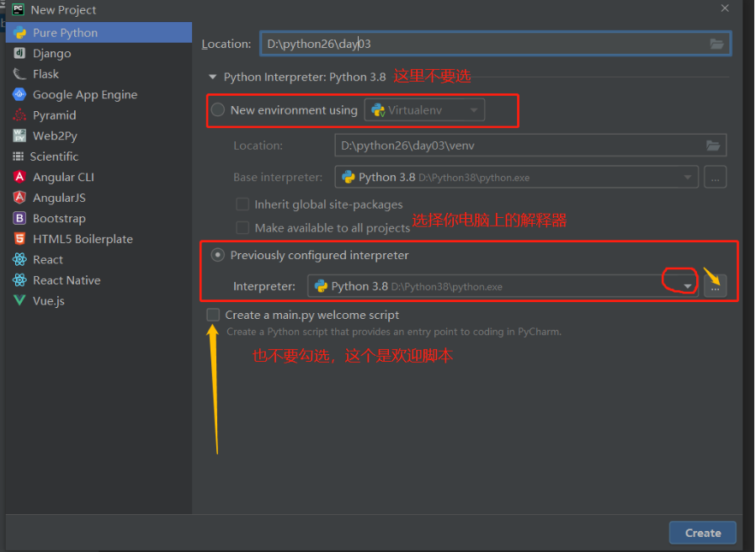The height and width of the screenshot is (552, 756).
Task: Close the New Project dialog
Action: coord(725,8)
